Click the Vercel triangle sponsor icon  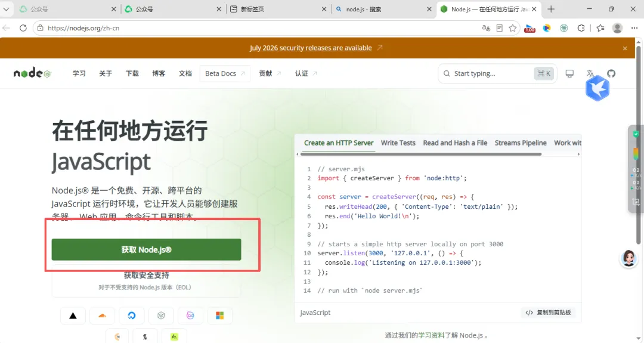coord(73,316)
